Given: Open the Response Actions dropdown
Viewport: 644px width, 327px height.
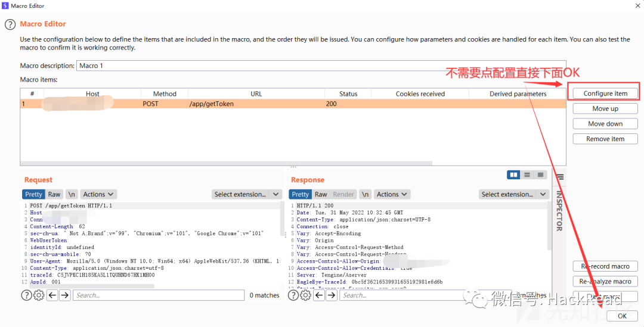Looking at the screenshot, I should (392, 194).
